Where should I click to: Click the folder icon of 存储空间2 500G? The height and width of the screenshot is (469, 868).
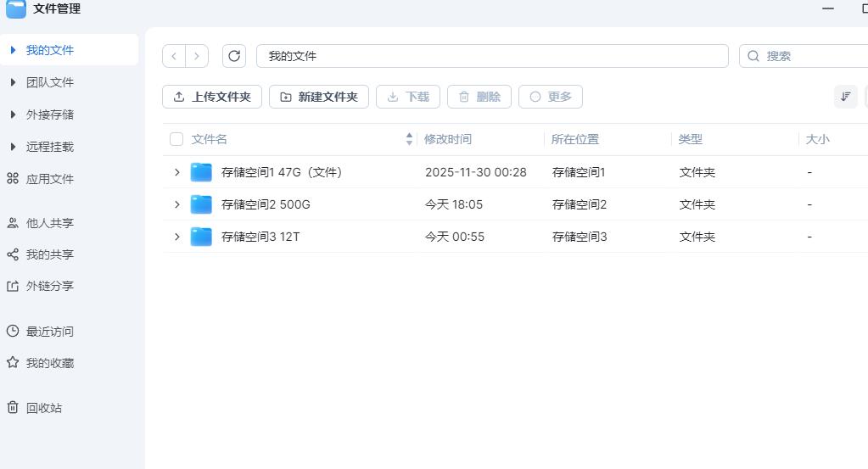201,204
